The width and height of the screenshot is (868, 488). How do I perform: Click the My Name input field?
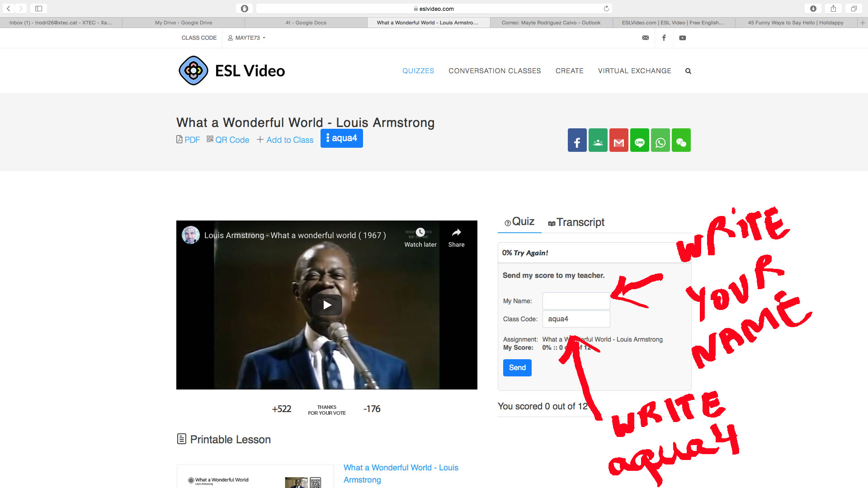tap(576, 301)
